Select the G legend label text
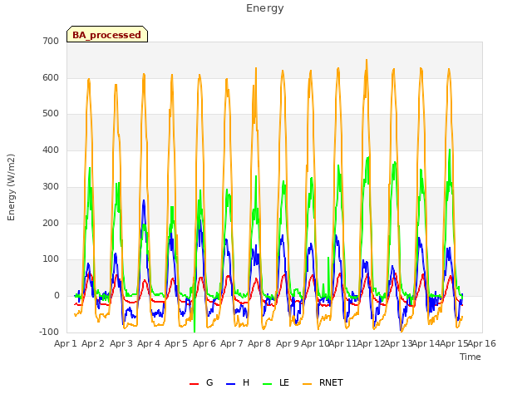 pyautogui.click(x=209, y=382)
